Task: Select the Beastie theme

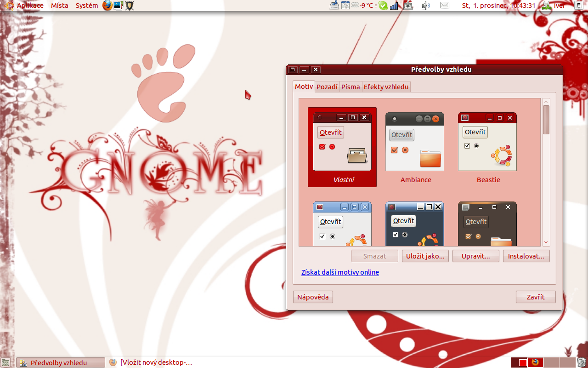Action: click(488, 147)
